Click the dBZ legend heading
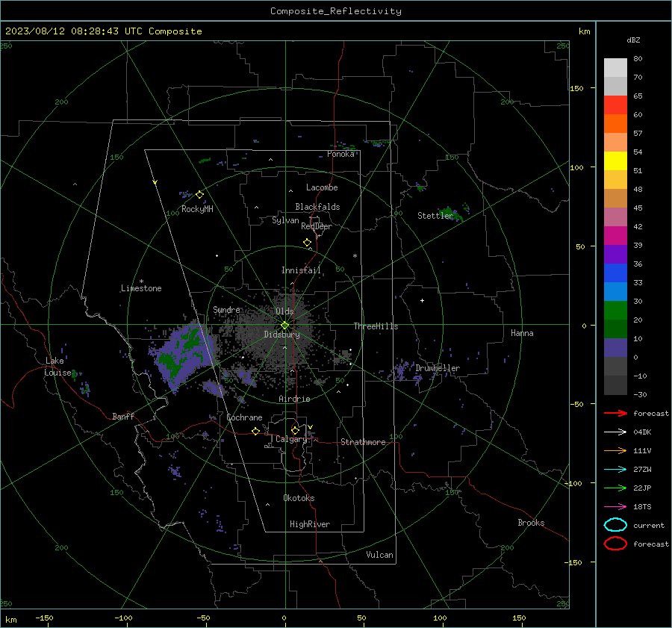672x628 pixels. (633, 40)
